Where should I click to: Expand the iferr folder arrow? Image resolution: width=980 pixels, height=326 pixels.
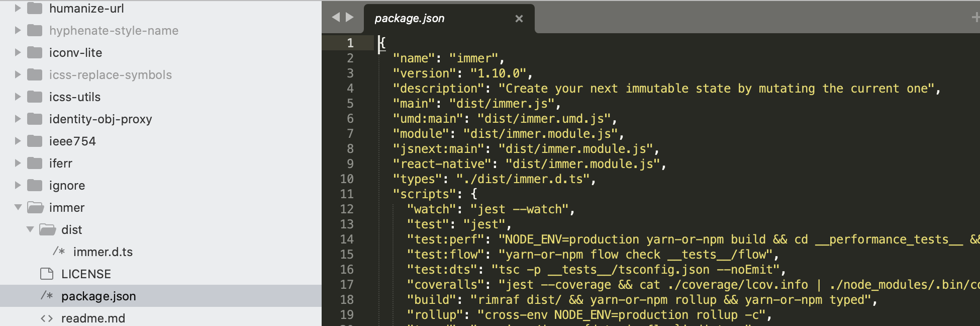(x=18, y=163)
